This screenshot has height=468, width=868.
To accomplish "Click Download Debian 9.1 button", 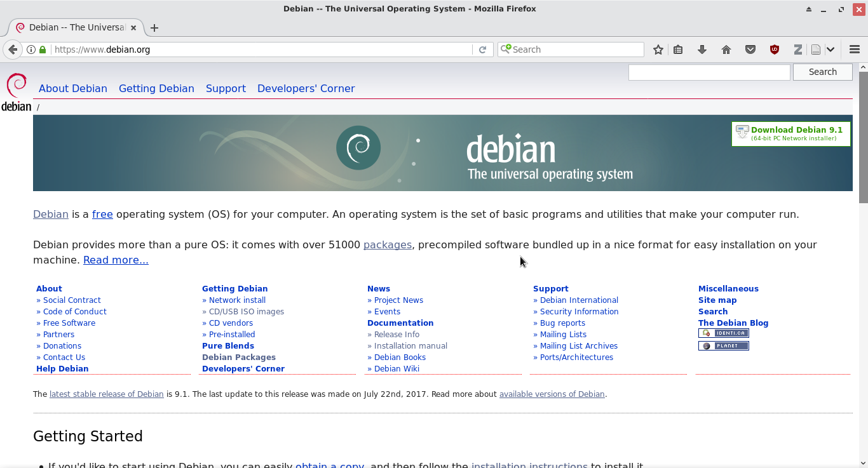I will click(x=791, y=133).
